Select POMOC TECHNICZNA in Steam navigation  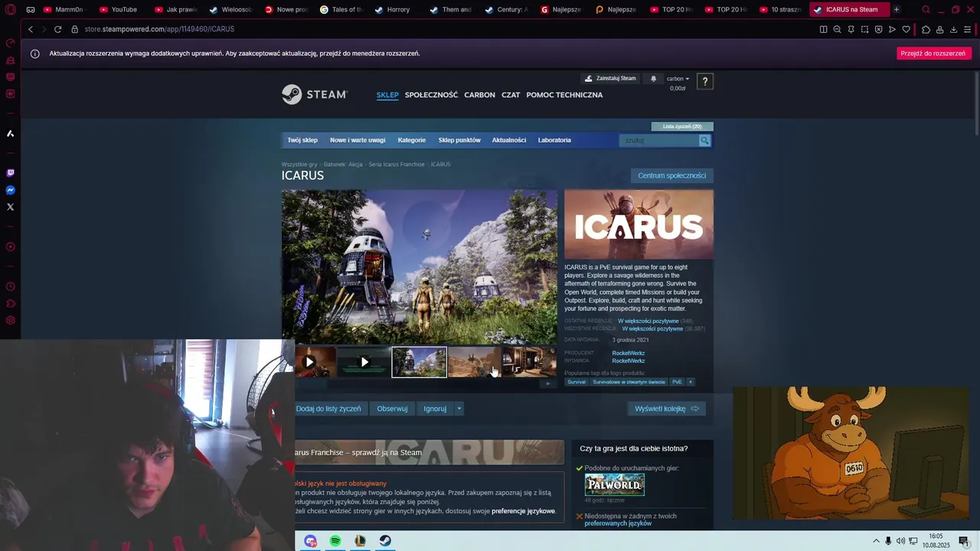tap(564, 95)
